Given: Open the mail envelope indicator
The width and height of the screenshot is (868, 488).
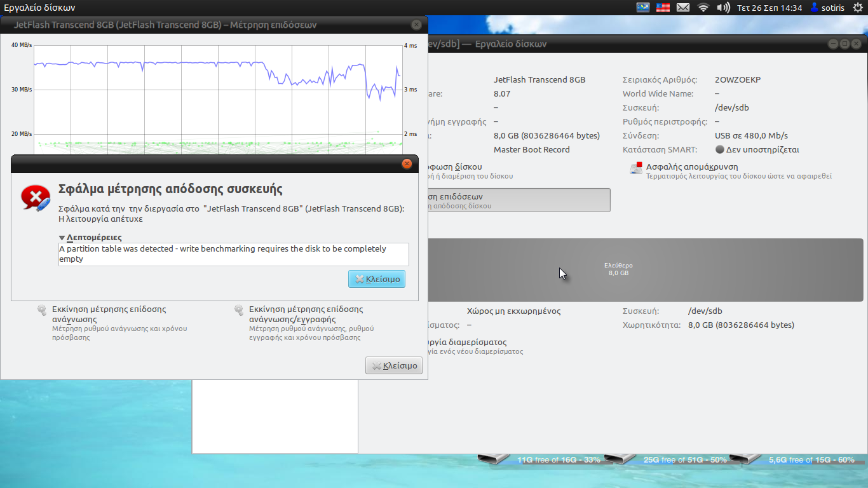Looking at the screenshot, I should (x=683, y=8).
